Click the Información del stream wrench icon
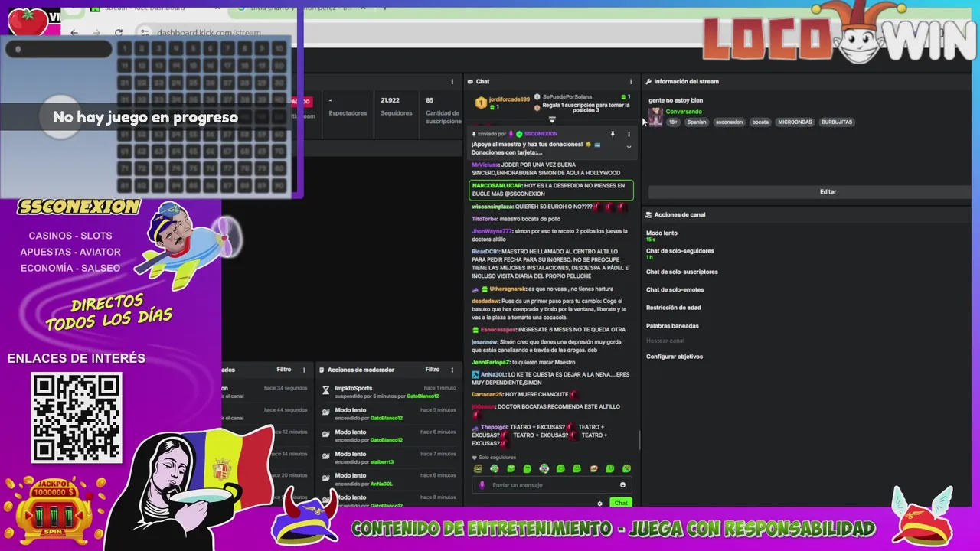 (x=648, y=81)
